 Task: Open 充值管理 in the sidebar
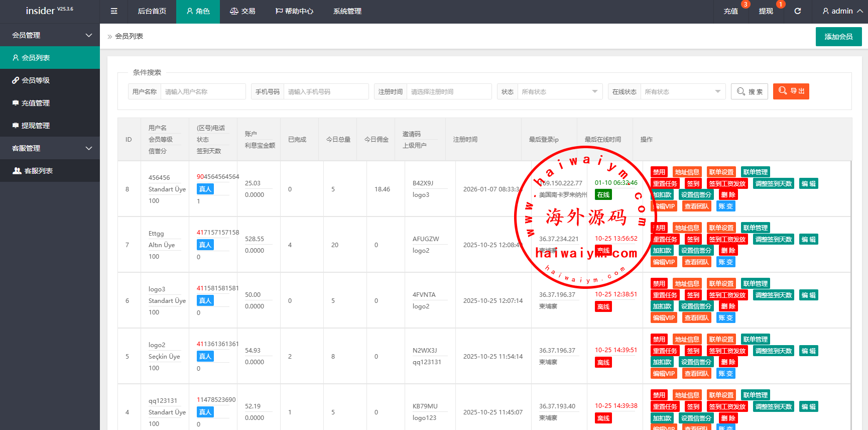[35, 103]
